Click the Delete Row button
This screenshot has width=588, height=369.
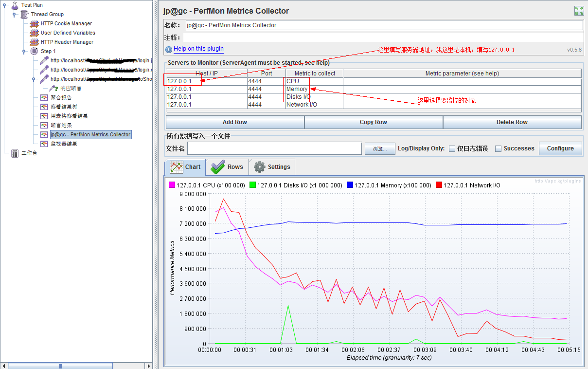(512, 122)
